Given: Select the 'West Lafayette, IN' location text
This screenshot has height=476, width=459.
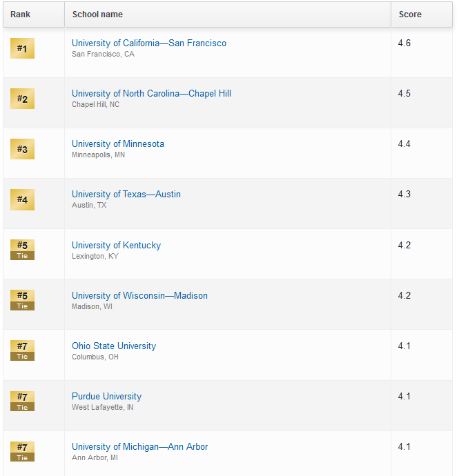Looking at the screenshot, I should [102, 408].
